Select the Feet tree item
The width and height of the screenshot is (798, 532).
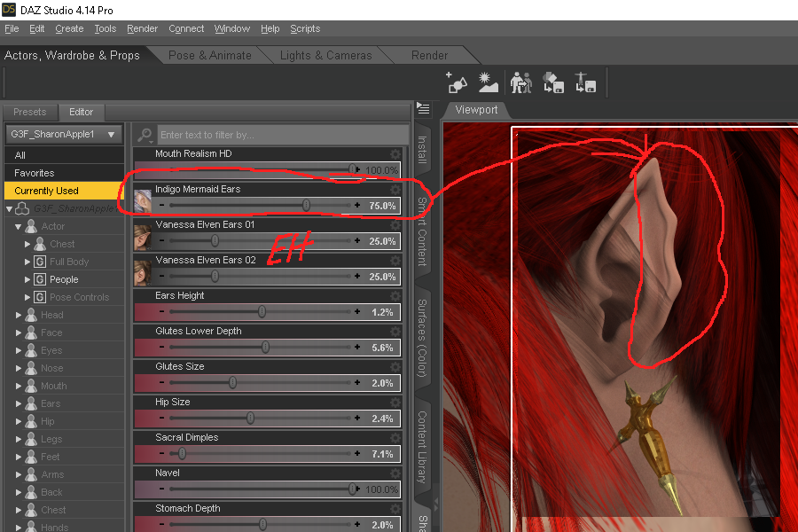pos(50,457)
